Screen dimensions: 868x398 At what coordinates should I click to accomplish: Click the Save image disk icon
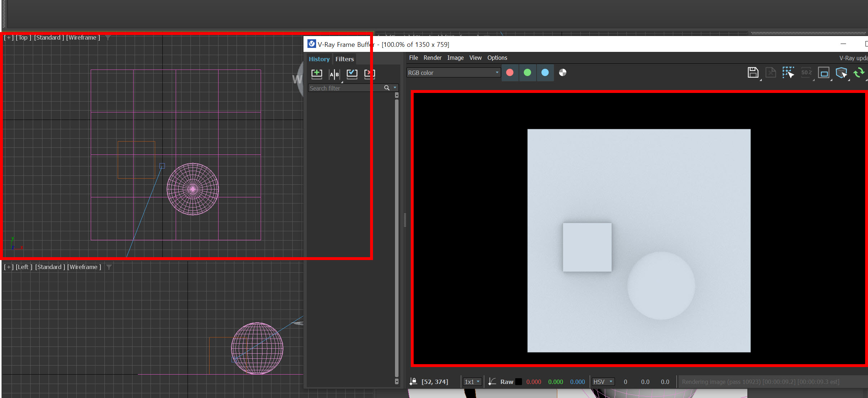pyautogui.click(x=753, y=73)
